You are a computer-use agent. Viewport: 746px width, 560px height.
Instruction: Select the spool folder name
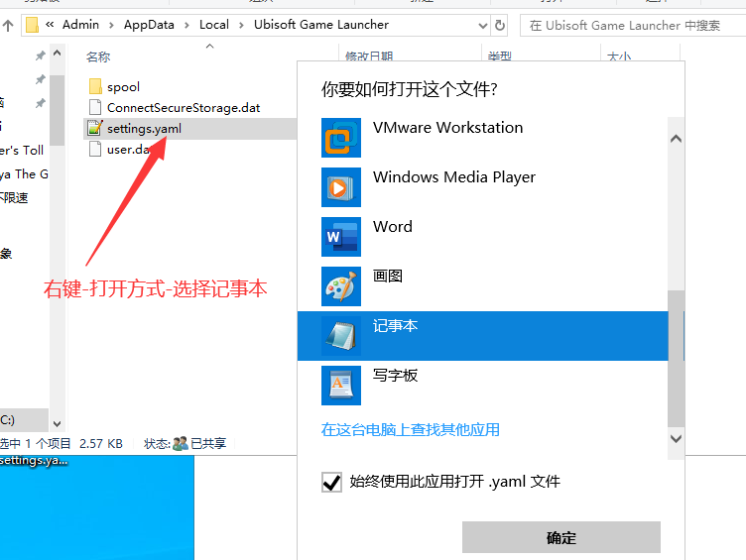point(123,87)
